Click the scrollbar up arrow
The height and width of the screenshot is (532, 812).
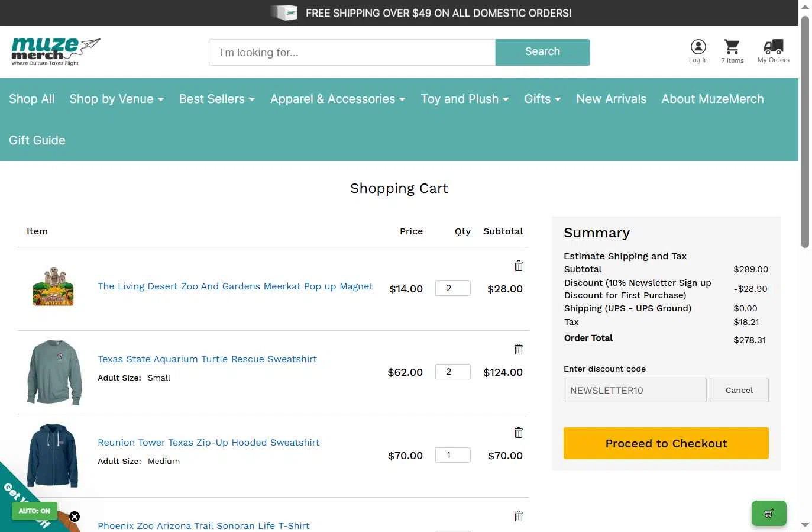805,7
